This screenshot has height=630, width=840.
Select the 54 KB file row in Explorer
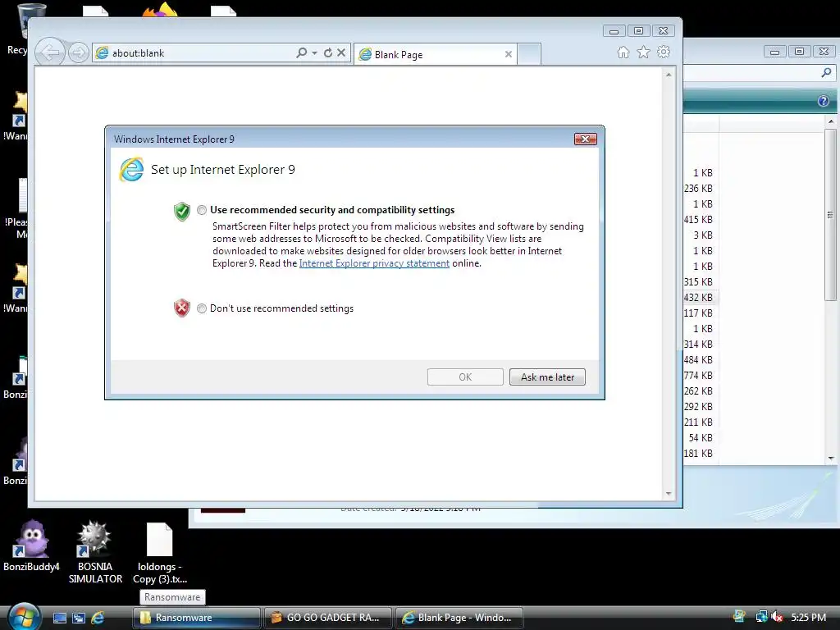[701, 438]
